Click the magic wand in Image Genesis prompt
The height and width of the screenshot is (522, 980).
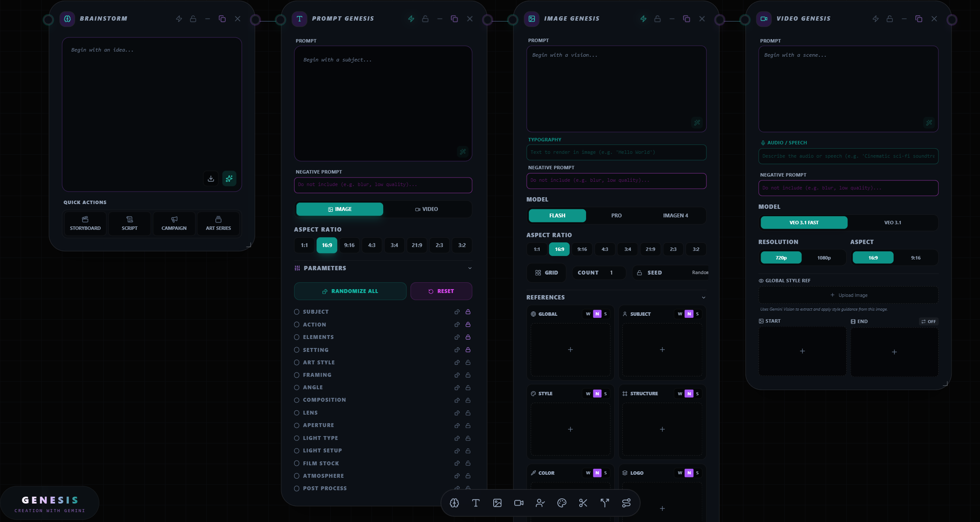pos(697,123)
